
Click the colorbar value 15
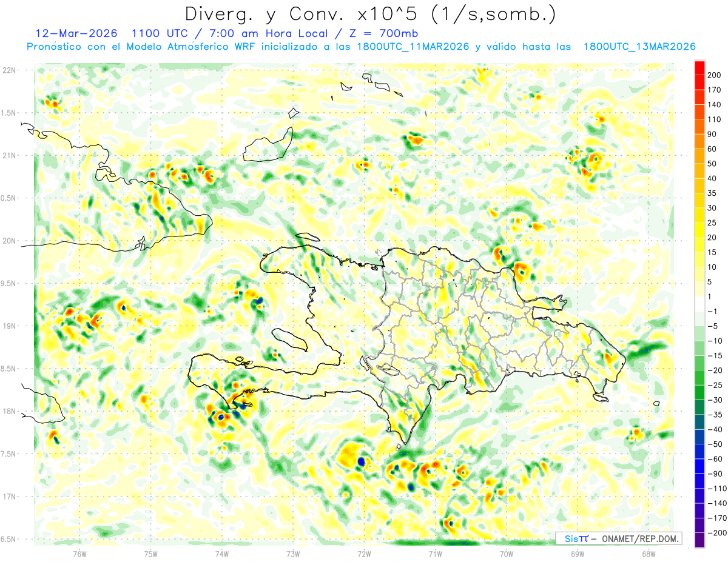pos(712,252)
